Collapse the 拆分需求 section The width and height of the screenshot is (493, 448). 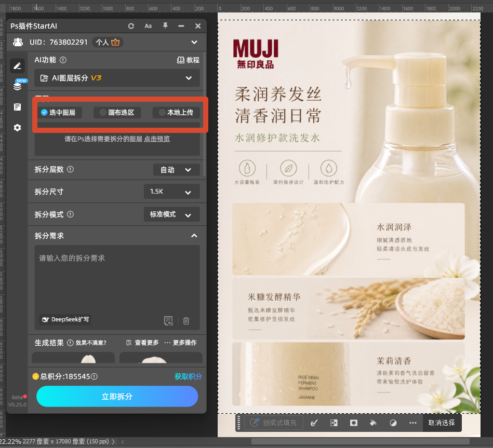point(194,236)
